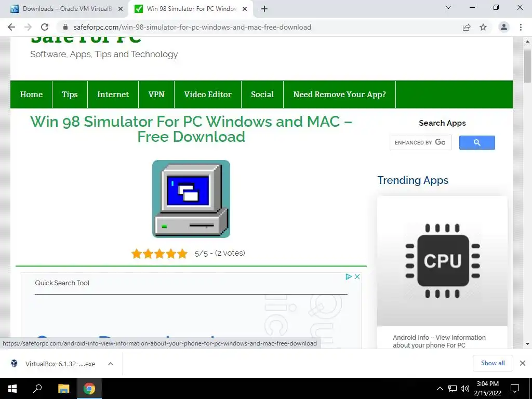Open Chrome profile avatar
The height and width of the screenshot is (399, 532).
504,27
